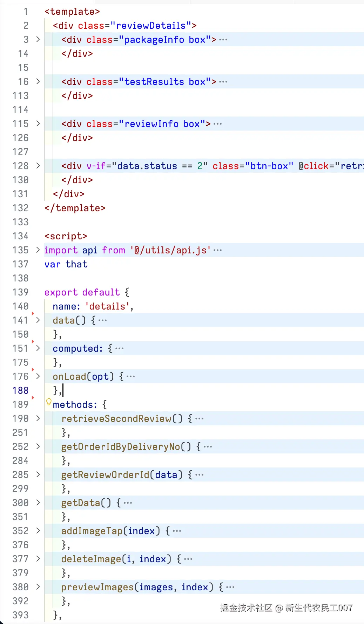Click the </div> on line 131
This screenshot has height=624, width=364.
click(x=69, y=194)
